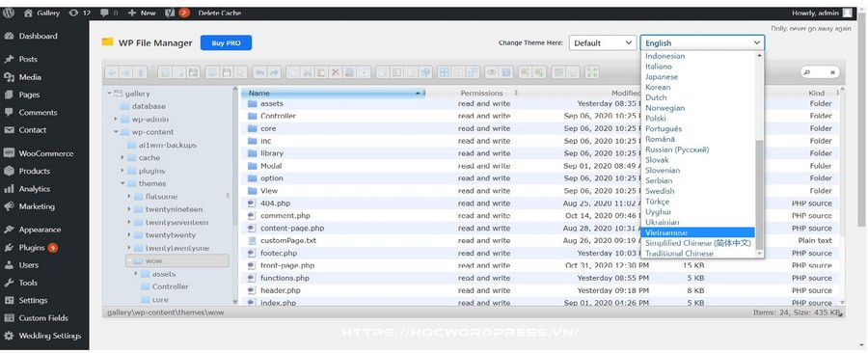Select the wow folder in tree

click(177, 260)
